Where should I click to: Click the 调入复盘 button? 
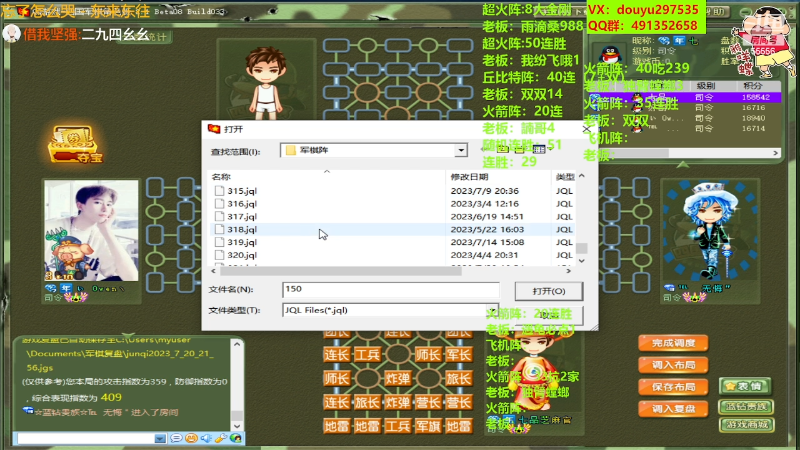(673, 409)
